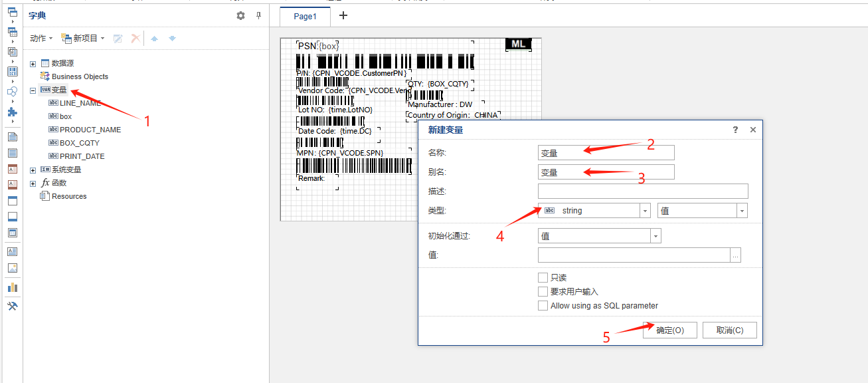Select the chart component icon

pos(12,287)
